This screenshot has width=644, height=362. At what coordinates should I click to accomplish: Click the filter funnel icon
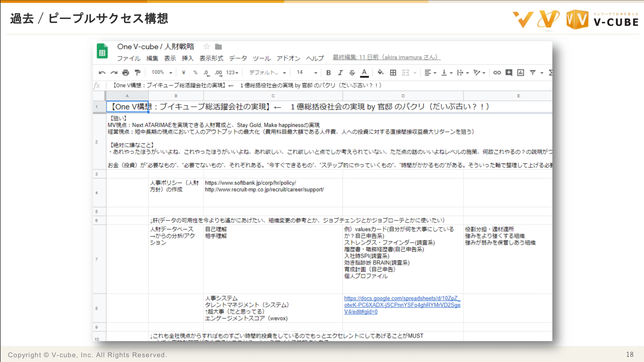pyautogui.click(x=533, y=73)
